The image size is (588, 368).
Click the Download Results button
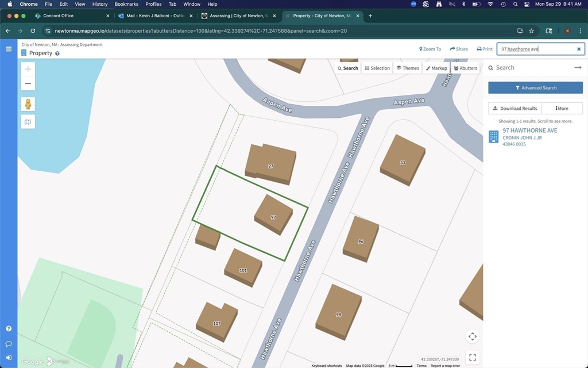click(x=514, y=108)
